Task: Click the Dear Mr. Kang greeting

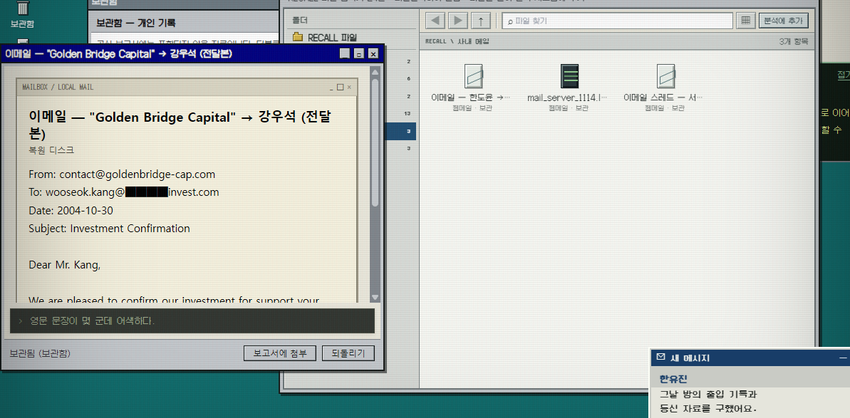Action: 65,265
